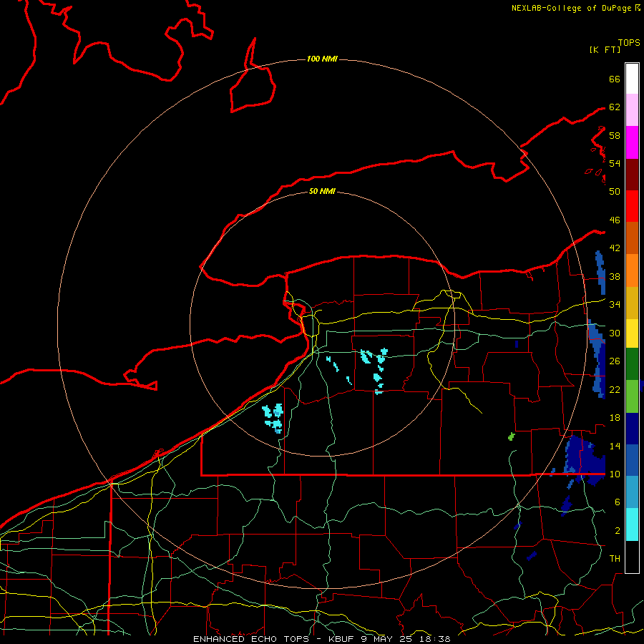Click the legend value 22

coord(615,389)
